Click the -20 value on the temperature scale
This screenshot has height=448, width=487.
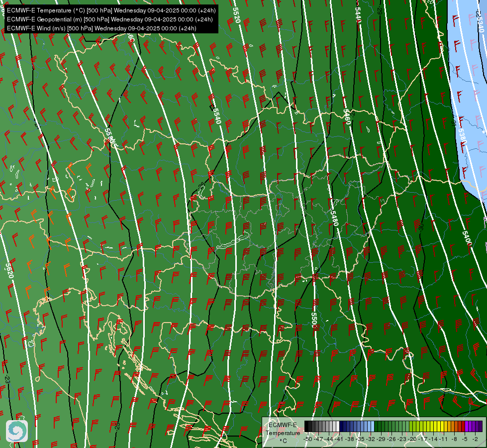coord(412,439)
